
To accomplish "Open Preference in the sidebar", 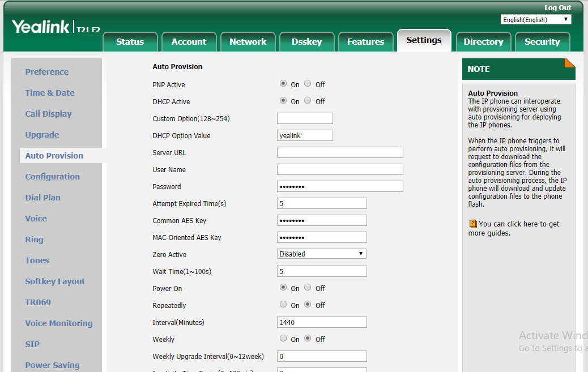I will click(47, 72).
